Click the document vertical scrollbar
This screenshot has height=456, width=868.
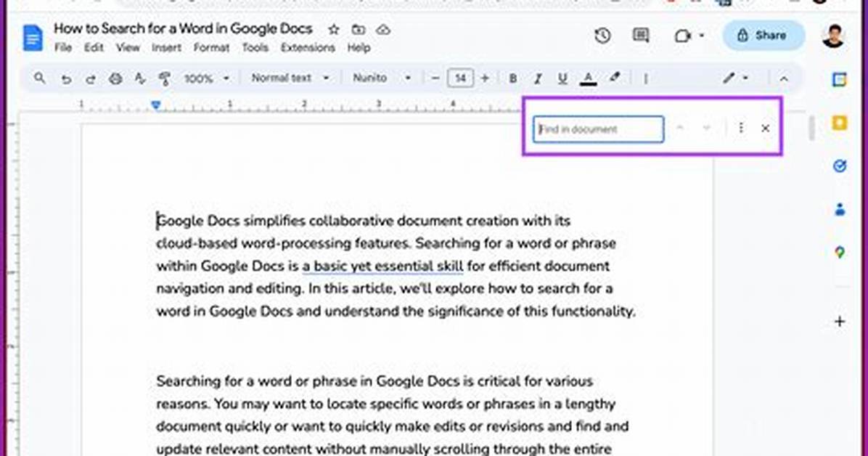click(x=811, y=129)
